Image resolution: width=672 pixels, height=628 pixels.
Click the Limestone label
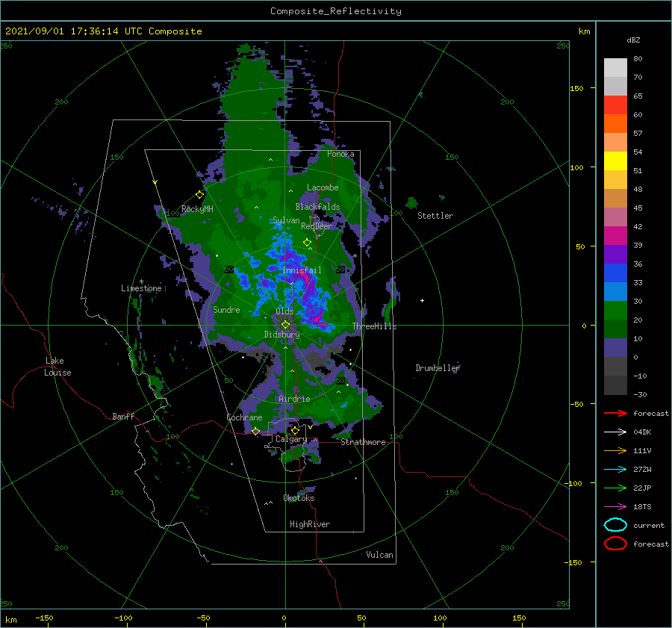(141, 288)
